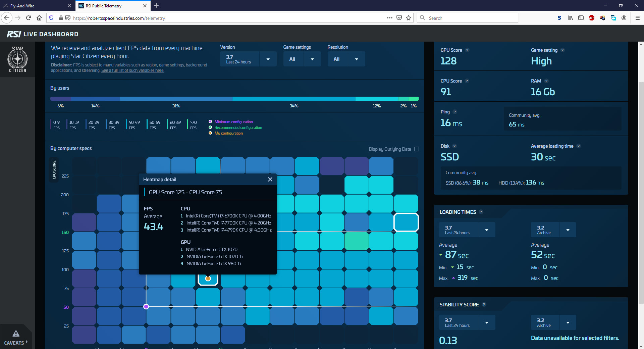The width and height of the screenshot is (644, 349).
Task: Click the Loading Times help icon
Action: pyautogui.click(x=481, y=212)
